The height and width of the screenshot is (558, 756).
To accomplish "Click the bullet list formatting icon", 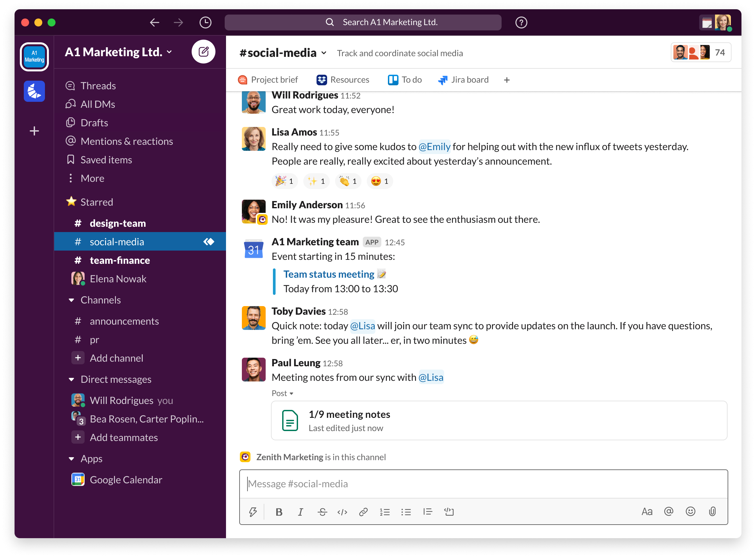I will [406, 510].
